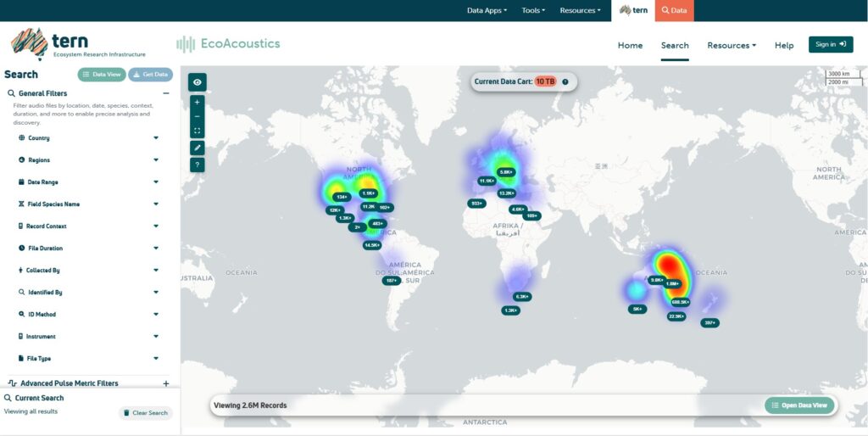The image size is (868, 436).
Task: Click the Clear Search button
Action: [x=146, y=413]
